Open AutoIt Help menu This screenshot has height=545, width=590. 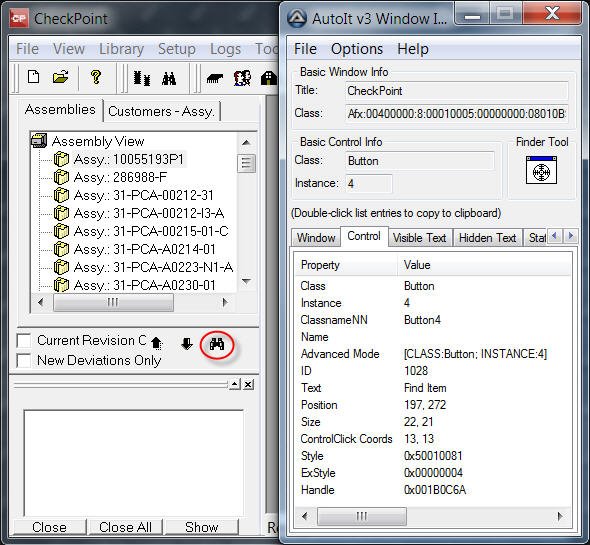pos(413,49)
